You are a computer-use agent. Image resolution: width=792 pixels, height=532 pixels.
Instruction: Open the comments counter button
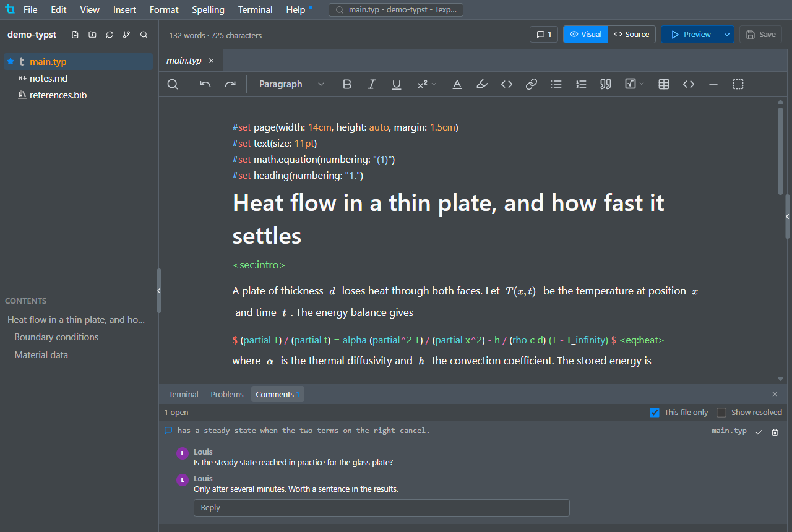pos(544,35)
